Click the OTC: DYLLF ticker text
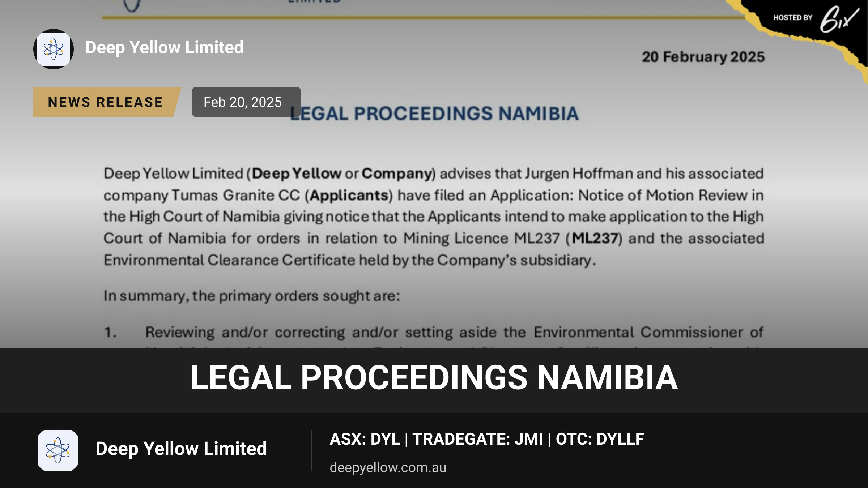This screenshot has height=488, width=868. (x=600, y=439)
